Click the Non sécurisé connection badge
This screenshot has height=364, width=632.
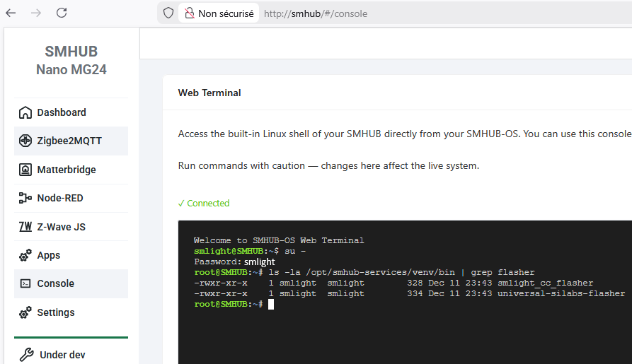[x=219, y=13]
